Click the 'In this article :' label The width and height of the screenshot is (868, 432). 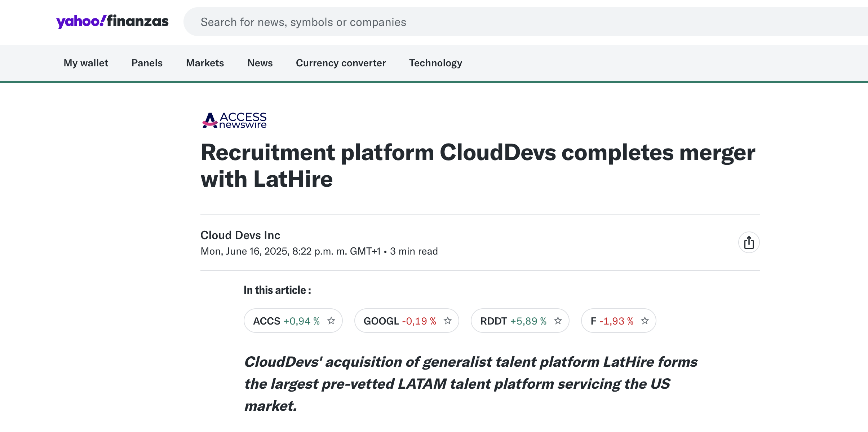click(278, 290)
